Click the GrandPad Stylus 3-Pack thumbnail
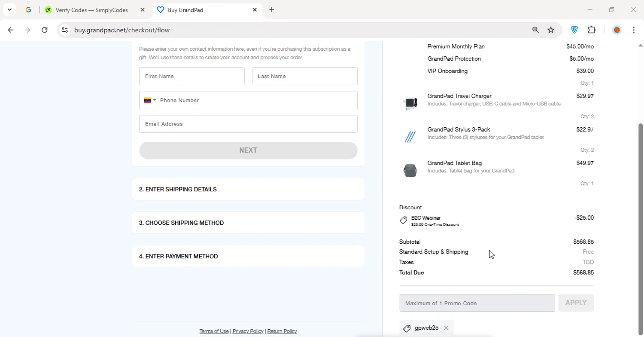Viewport: 644px width, 337px height. point(410,137)
